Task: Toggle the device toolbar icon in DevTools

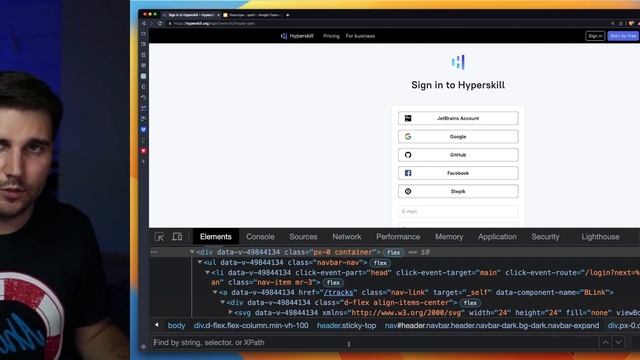Action: [177, 237]
